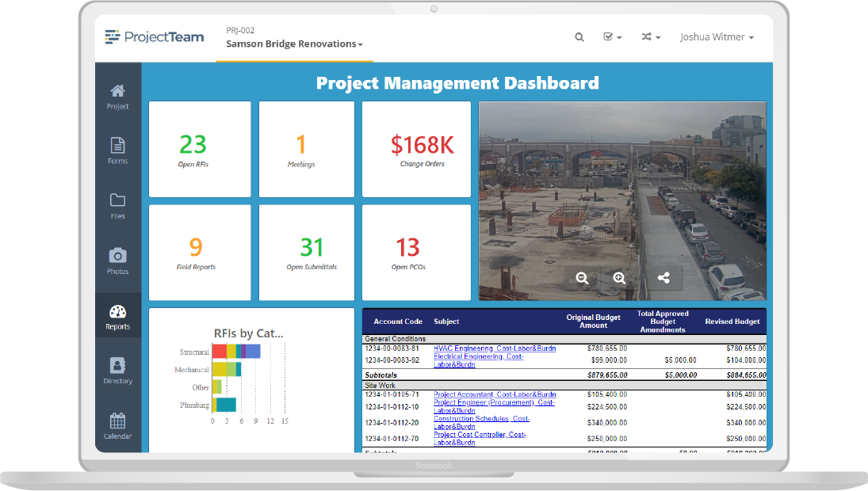Open the Calendar icon in sidebar
Viewport: 868px width, 491px height.
[x=117, y=421]
